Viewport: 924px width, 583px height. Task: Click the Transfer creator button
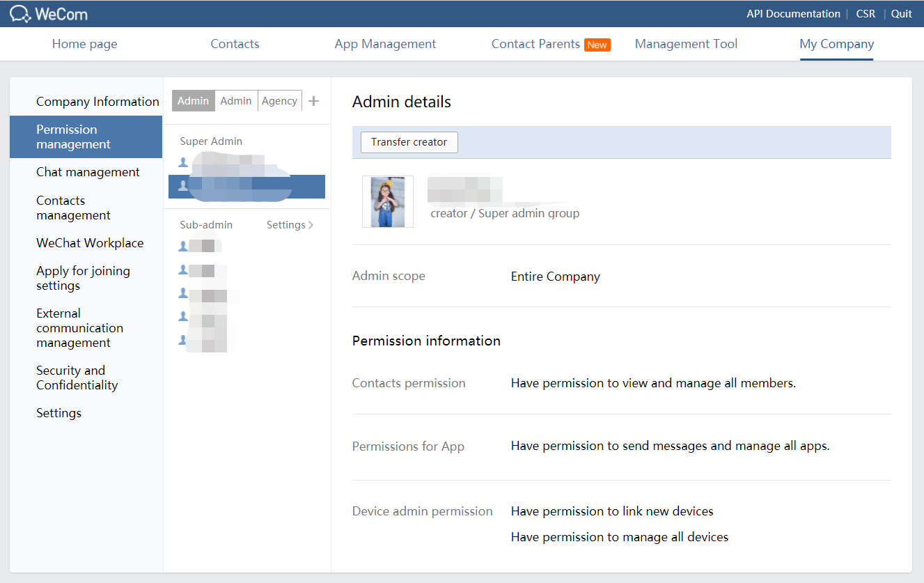coord(409,142)
